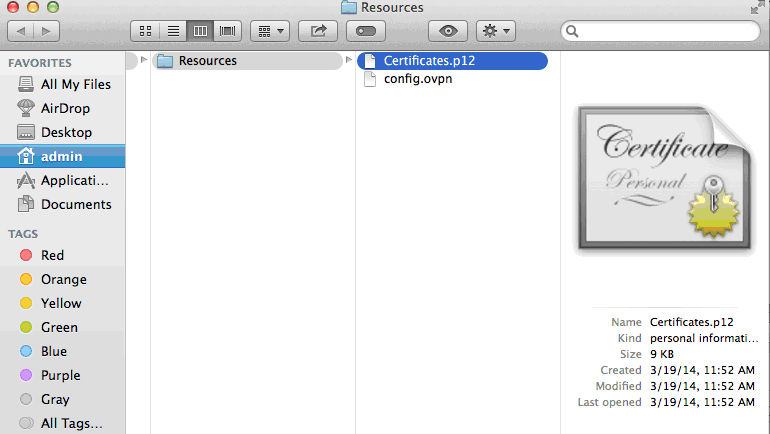
Task: Click the Applications sidebar icon
Action: tap(26, 180)
